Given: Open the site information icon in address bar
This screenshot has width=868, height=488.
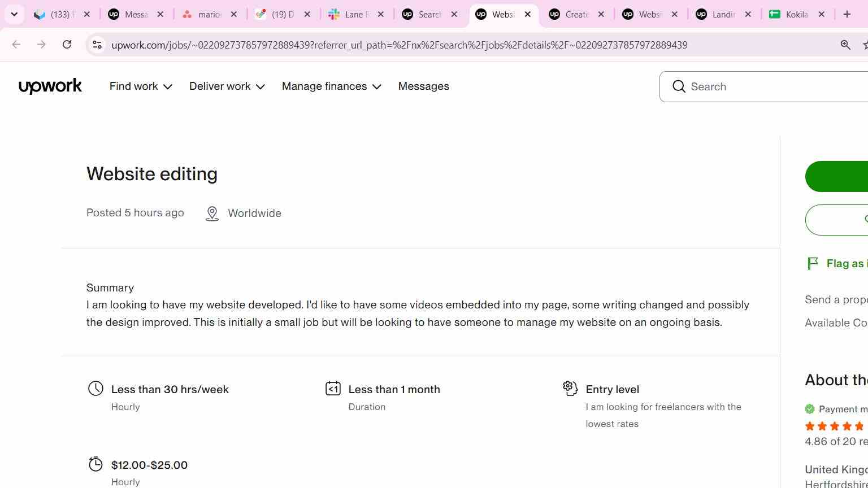Looking at the screenshot, I should [97, 45].
